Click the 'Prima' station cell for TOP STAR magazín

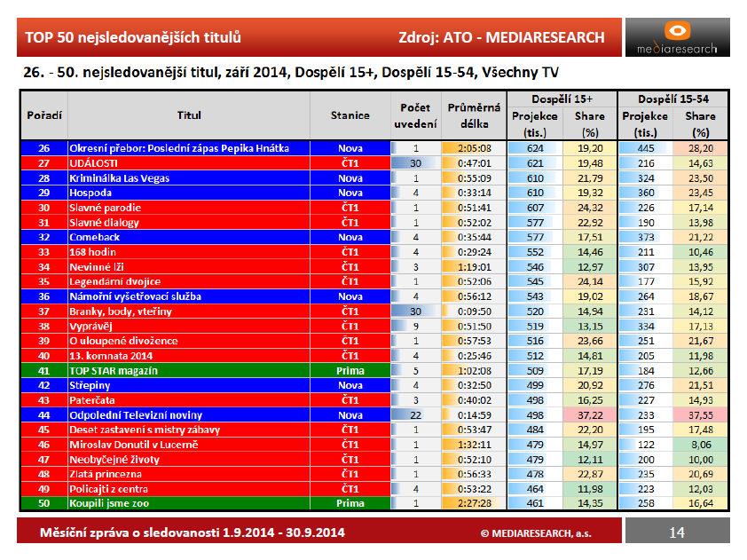350,370
